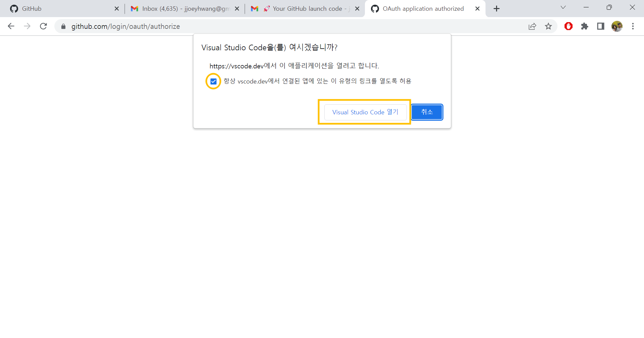Click the Gmail favicon on Inbox tab
644x338 pixels.
(x=135, y=9)
